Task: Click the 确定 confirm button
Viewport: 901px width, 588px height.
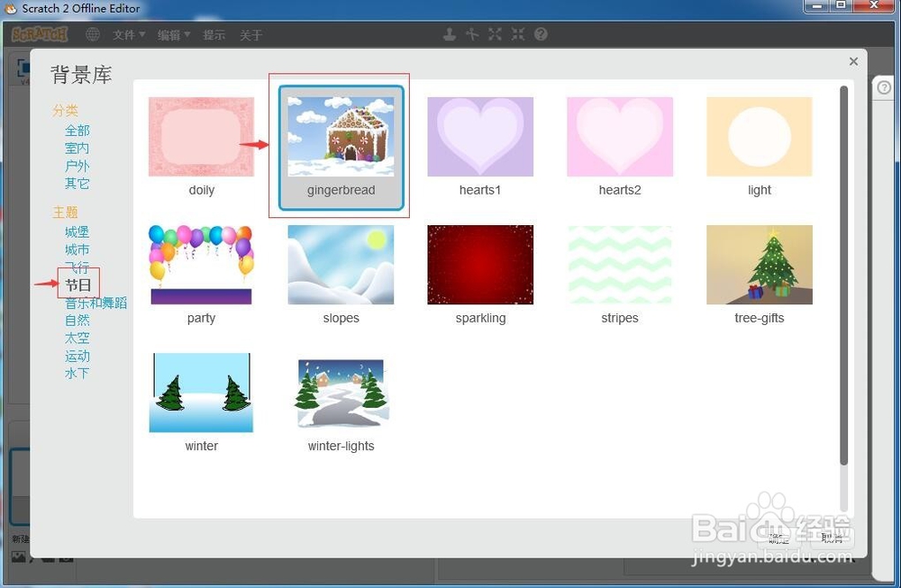Action: coord(778,538)
